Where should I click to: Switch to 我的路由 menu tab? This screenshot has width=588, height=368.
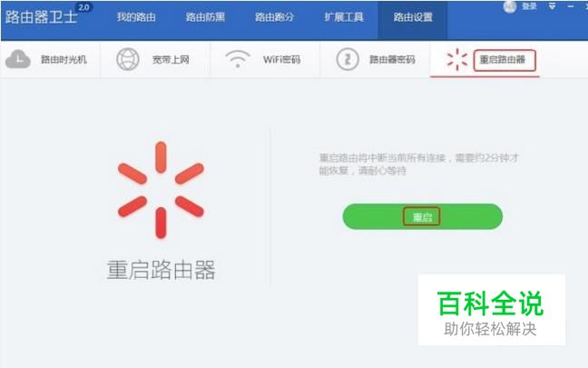(136, 17)
